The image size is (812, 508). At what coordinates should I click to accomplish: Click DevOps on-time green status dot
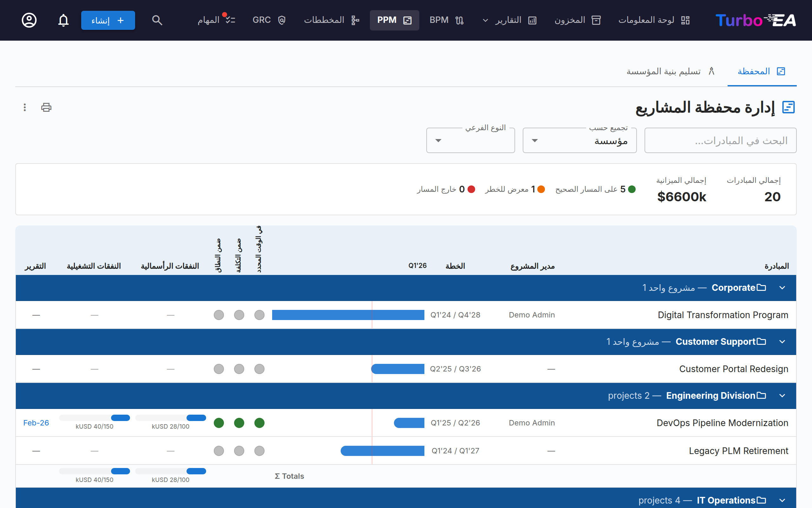tap(259, 423)
